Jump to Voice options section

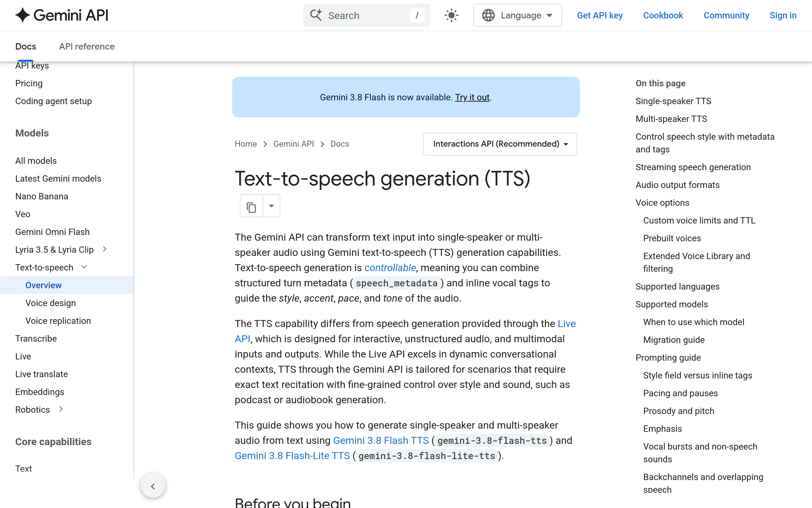(662, 203)
